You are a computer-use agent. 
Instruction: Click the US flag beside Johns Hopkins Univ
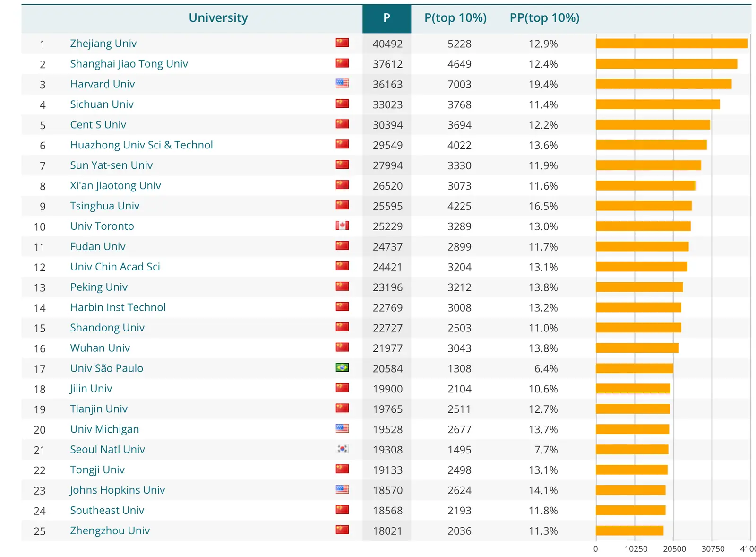[342, 489]
